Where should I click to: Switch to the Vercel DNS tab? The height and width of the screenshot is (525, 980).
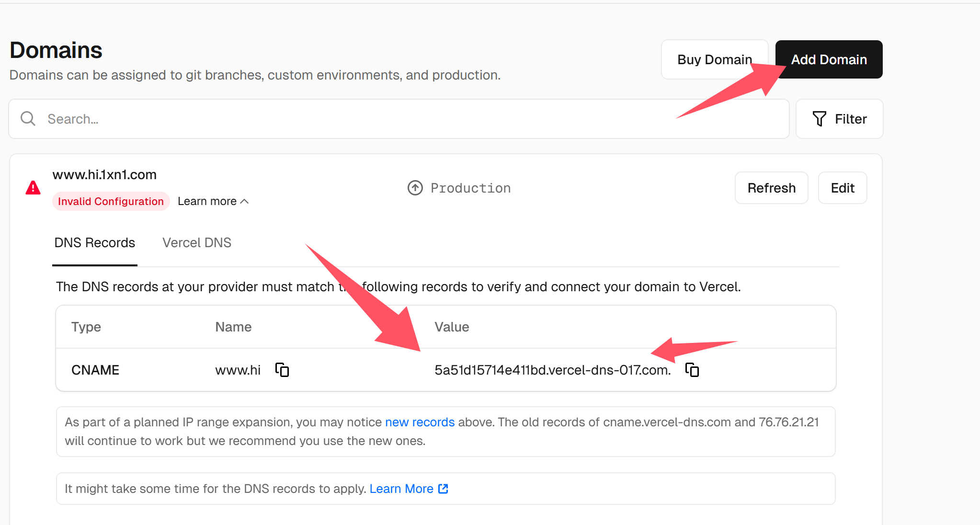(x=196, y=243)
